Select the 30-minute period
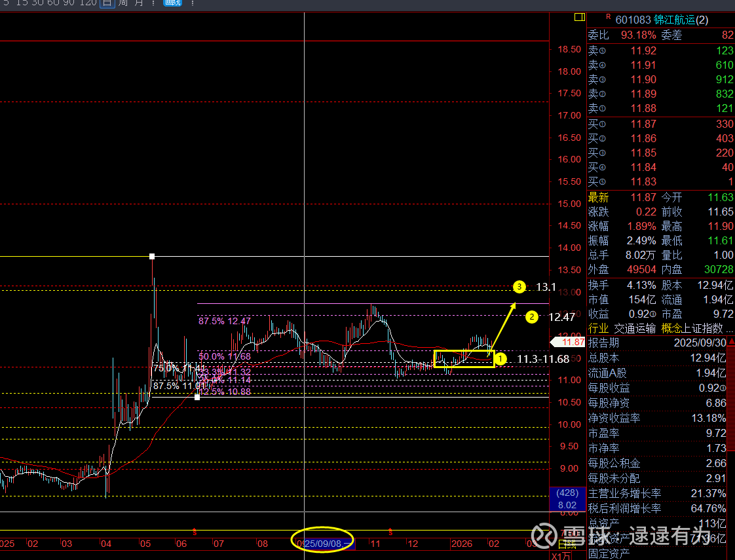 (38, 3)
